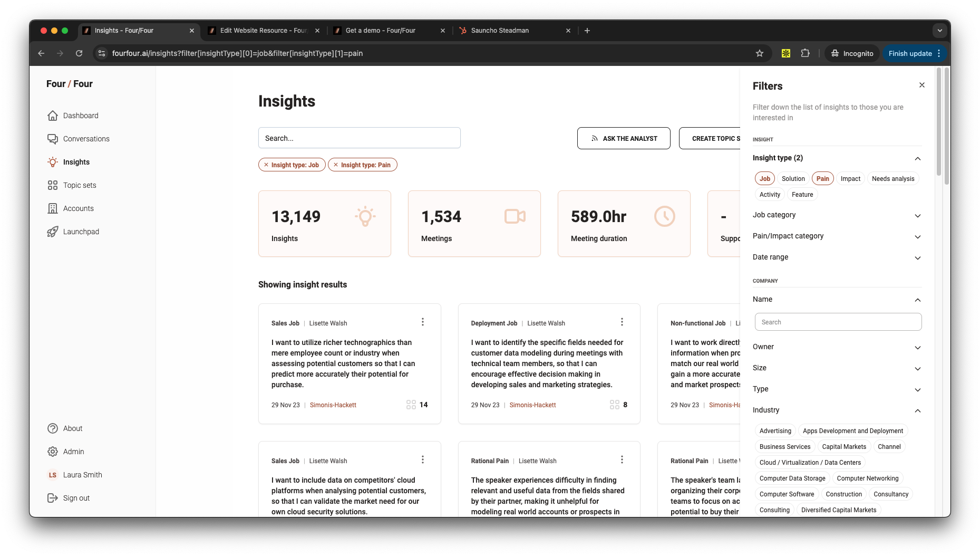Click the Conversations chat icon

click(53, 139)
